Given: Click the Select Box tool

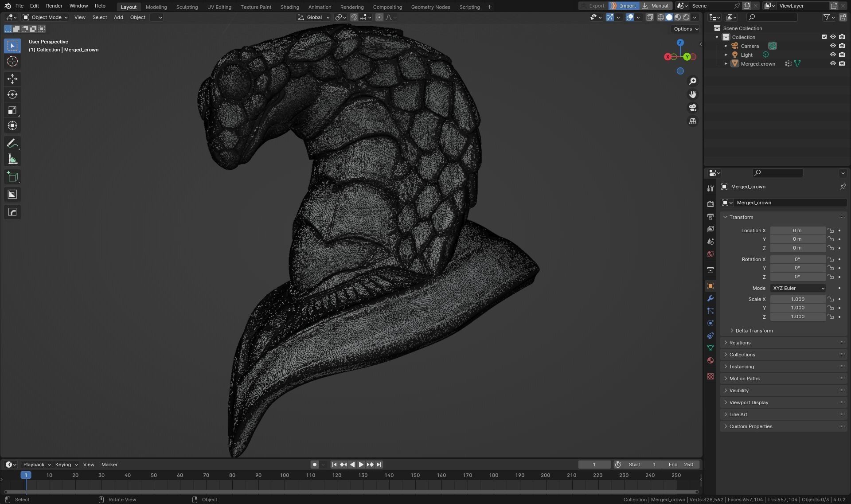Looking at the screenshot, I should pos(12,46).
